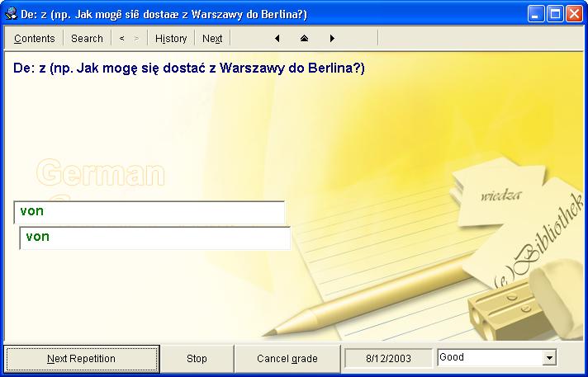Click the small forward '>' toolbar button
Viewport: 588px width, 377px height.
coord(137,39)
